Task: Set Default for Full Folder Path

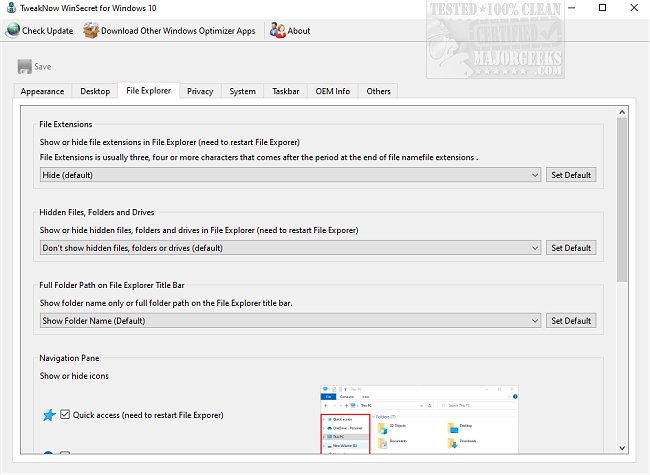Action: point(571,321)
